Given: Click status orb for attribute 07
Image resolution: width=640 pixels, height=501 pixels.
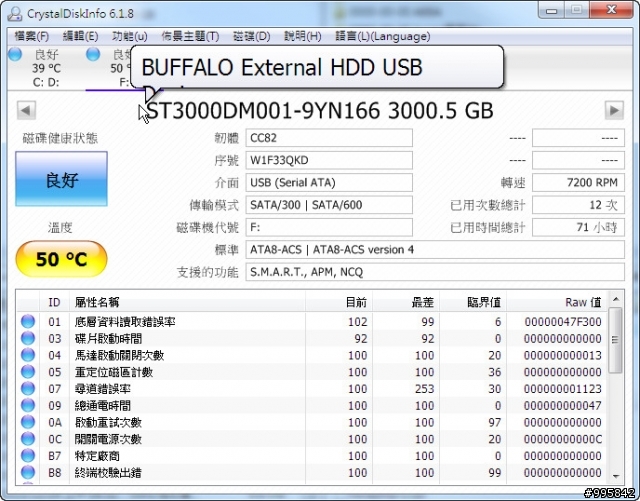Looking at the screenshot, I should [x=28, y=388].
